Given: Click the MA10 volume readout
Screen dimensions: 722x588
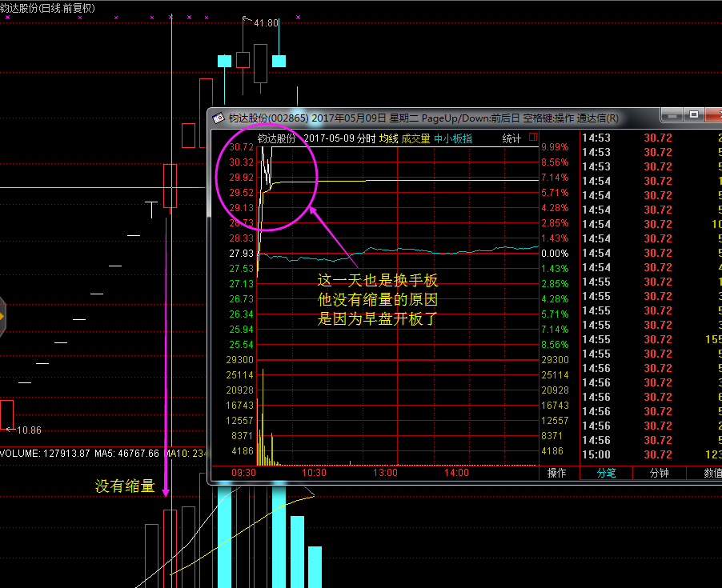Looking at the screenshot, I should (186, 453).
